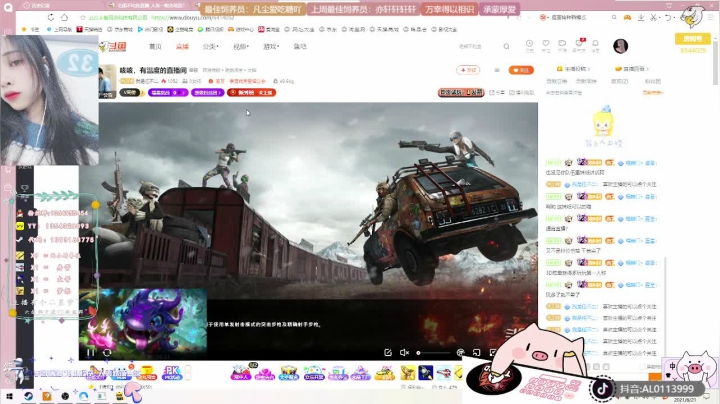Click the Douyu site search field
The image size is (720, 404).
tap(478, 46)
